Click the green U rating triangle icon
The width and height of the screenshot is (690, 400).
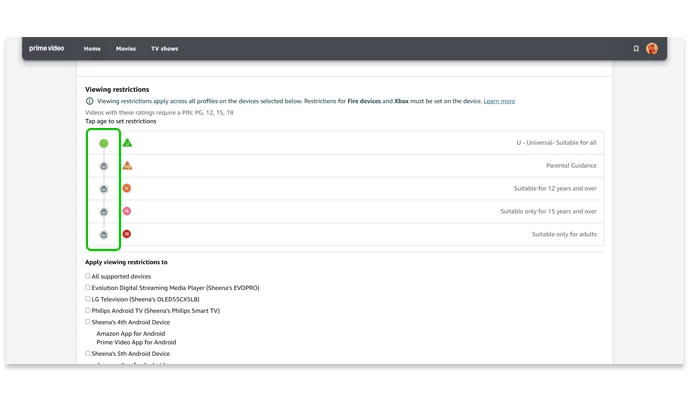pyautogui.click(x=127, y=143)
